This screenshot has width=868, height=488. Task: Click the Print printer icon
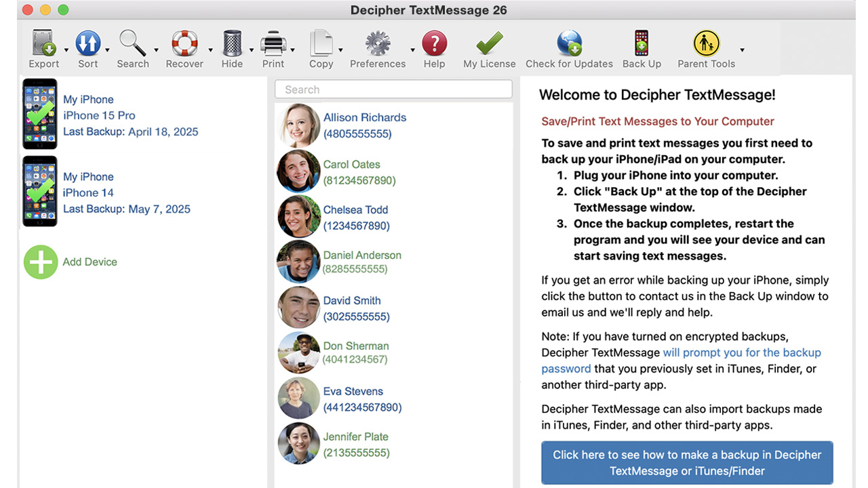(273, 45)
